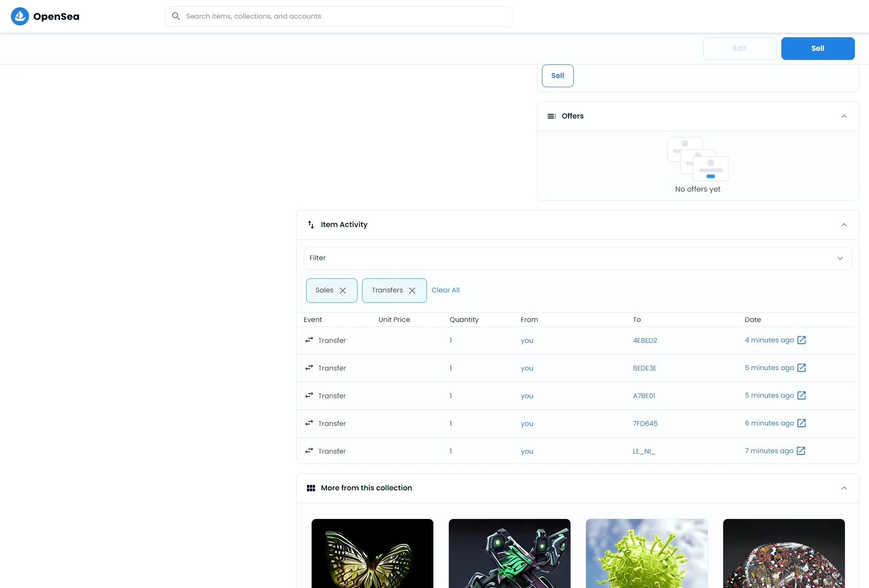Click the Date column header

point(753,320)
